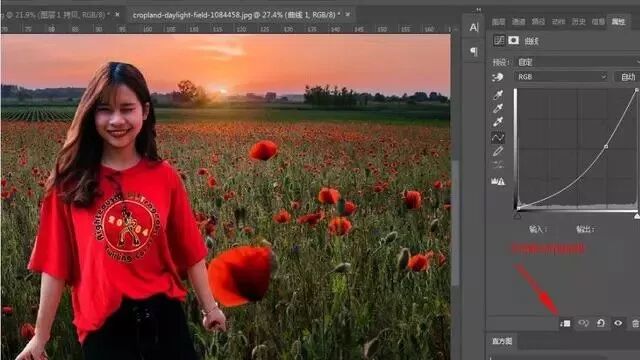Click the smooth curve values icon
640x360 pixels.
click(x=498, y=165)
